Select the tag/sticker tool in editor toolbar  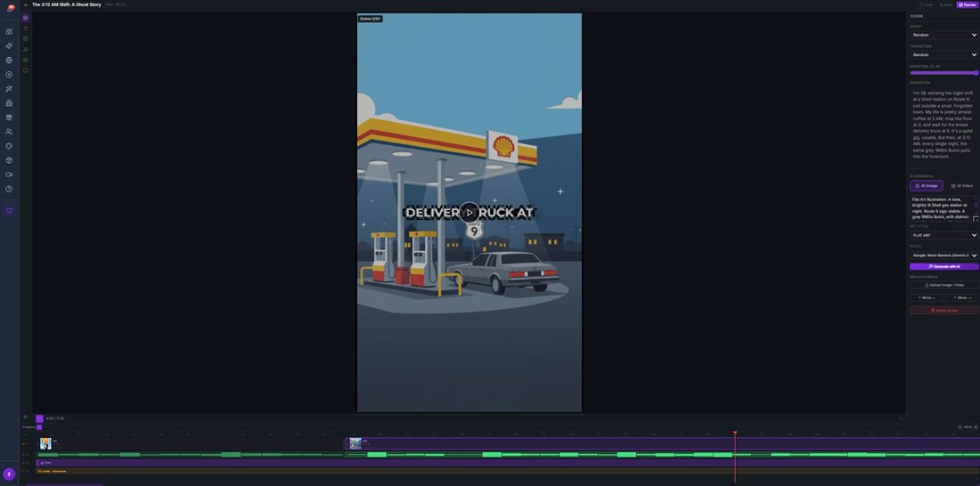point(25,60)
